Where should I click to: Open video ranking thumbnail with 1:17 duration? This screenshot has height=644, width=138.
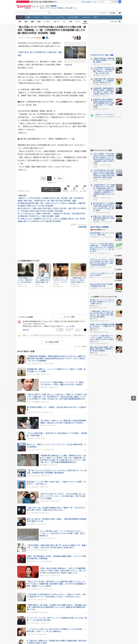119,156
